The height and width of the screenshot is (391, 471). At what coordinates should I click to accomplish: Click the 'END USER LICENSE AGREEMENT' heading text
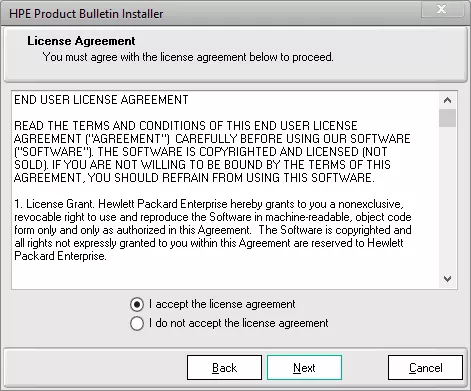[x=101, y=100]
